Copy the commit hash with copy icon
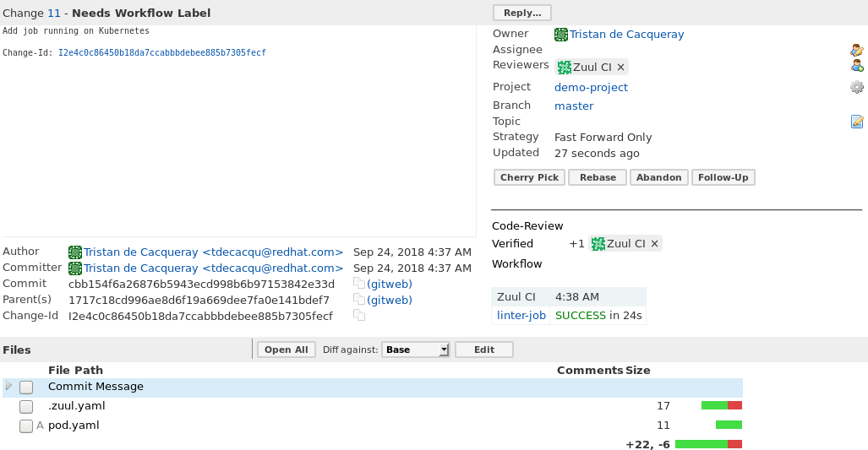Image resolution: width=868 pixels, height=450 pixels. click(x=358, y=284)
